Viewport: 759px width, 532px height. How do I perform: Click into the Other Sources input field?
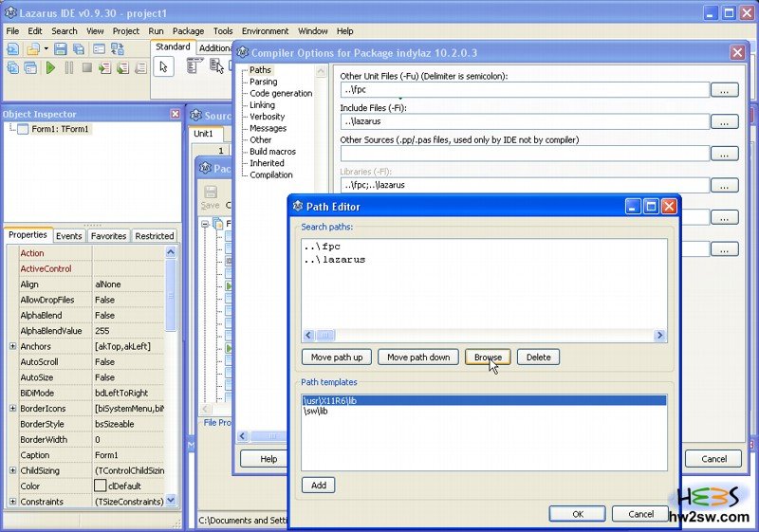click(525, 154)
